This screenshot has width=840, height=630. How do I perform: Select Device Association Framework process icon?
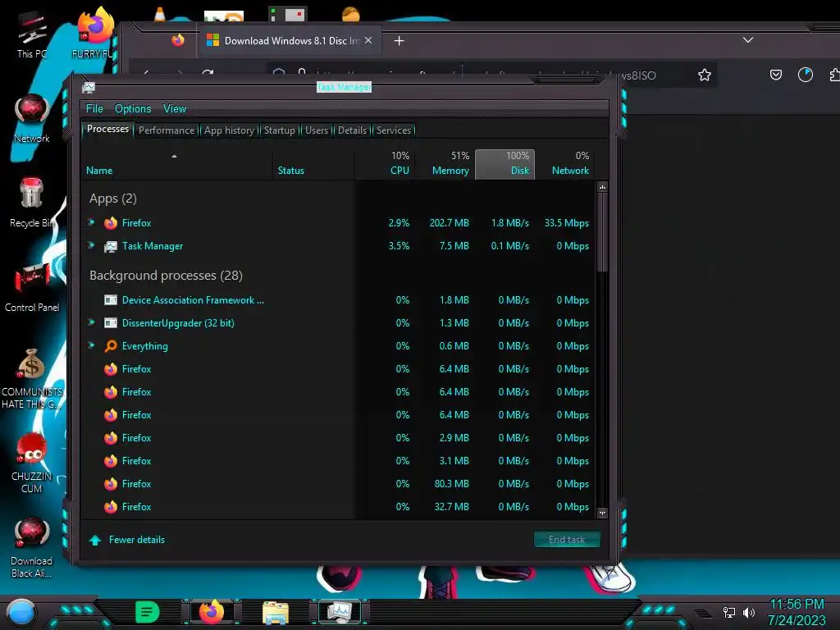(111, 300)
